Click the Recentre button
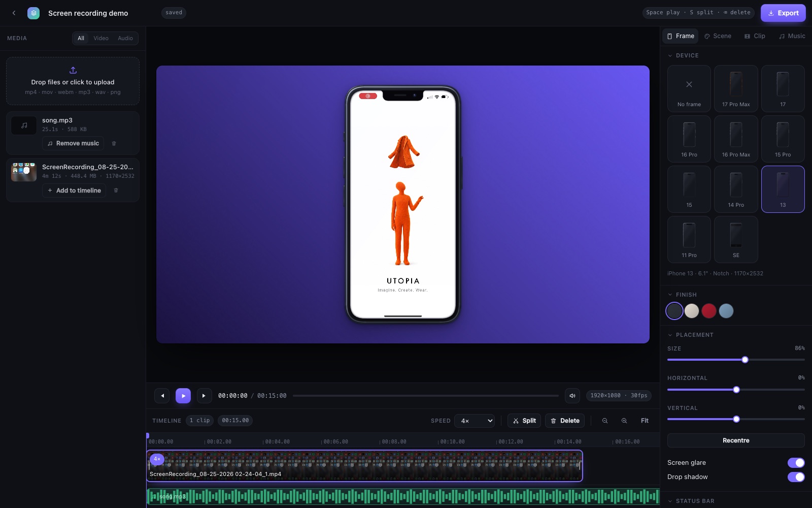Viewport: 812px width, 508px height. pyautogui.click(x=736, y=440)
